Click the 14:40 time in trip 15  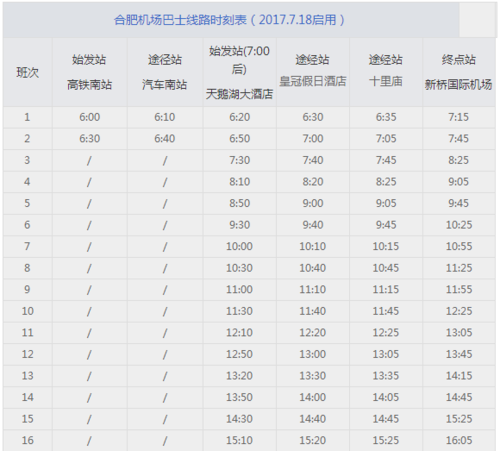313,419
